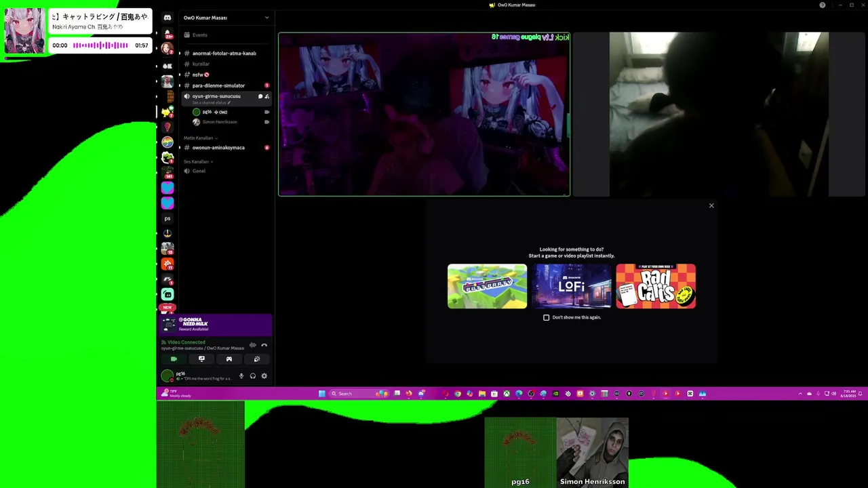868x488 pixels.
Task: Select Simon Henriksson overlay avatar at bottom
Action: [593, 452]
